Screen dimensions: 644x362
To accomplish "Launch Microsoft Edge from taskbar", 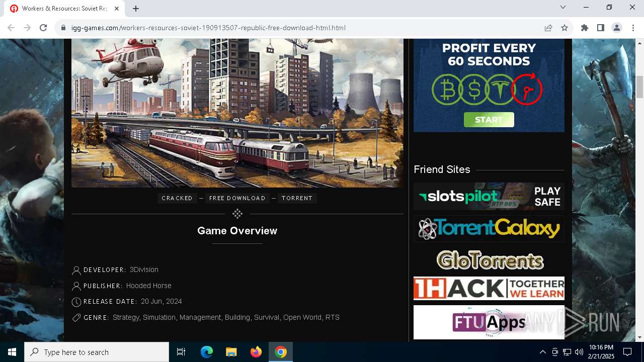I will [x=207, y=352].
